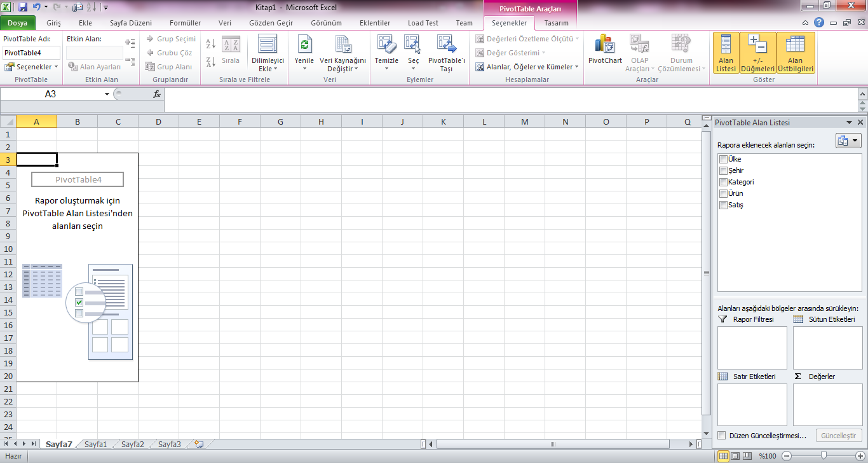Check the Şehir field checkbox
Screen dimensions: 868x463
click(723, 170)
